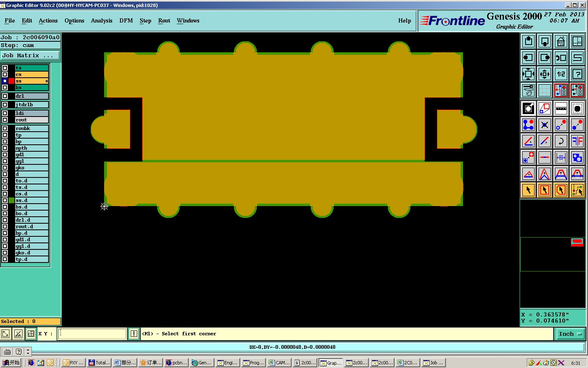Click the pan left icon
This screenshot has height=368, width=588.
528,58
